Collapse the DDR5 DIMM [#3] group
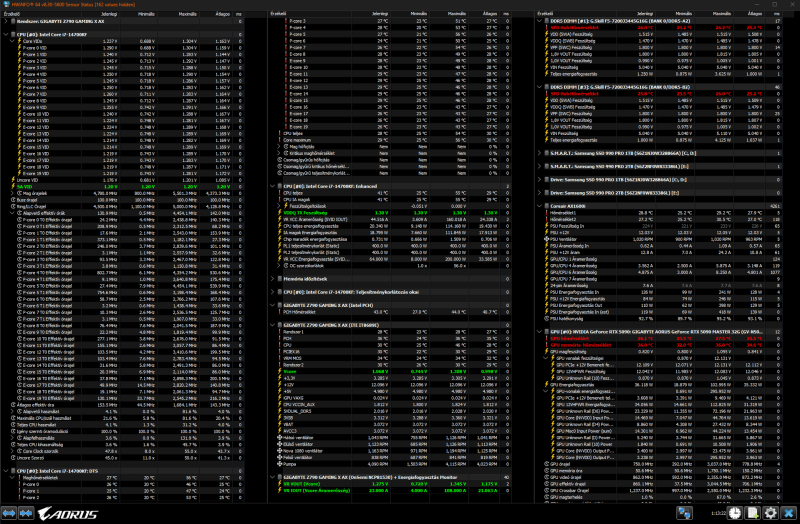Screen dimensions: 800x524 [539, 87]
